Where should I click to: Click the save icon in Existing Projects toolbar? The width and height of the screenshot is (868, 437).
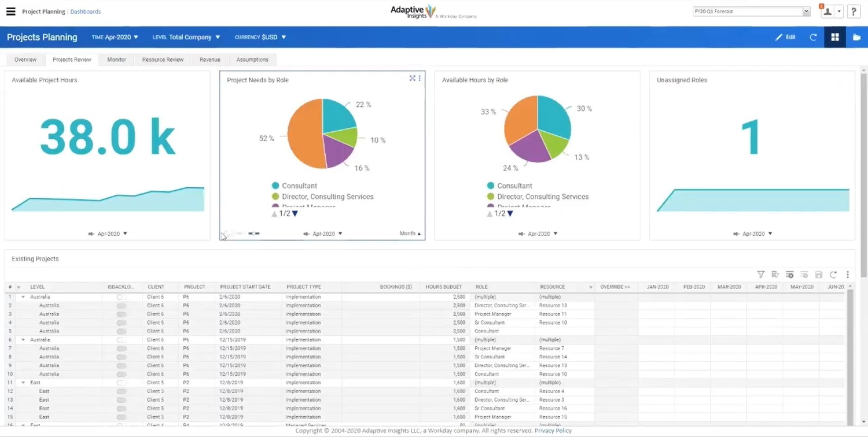pyautogui.click(x=818, y=275)
